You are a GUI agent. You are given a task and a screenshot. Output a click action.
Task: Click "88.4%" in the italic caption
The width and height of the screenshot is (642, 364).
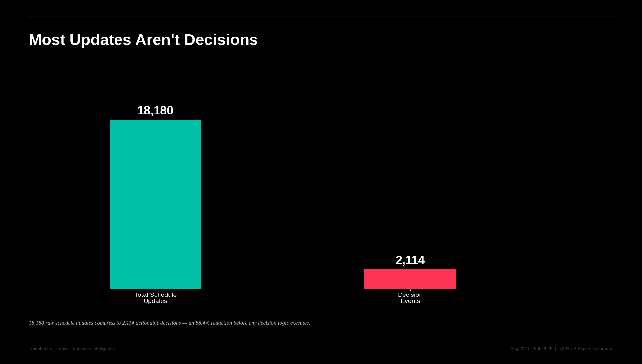click(x=202, y=323)
